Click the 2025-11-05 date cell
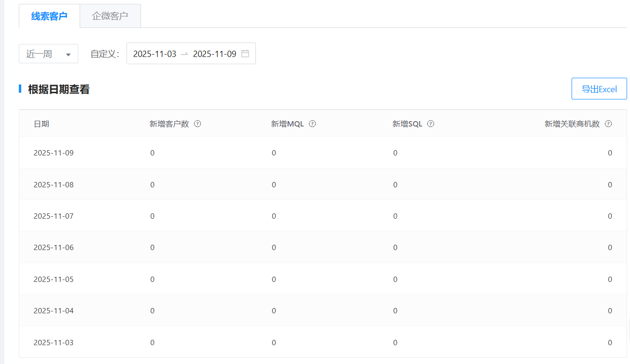The width and height of the screenshot is (630, 364). [x=54, y=279]
